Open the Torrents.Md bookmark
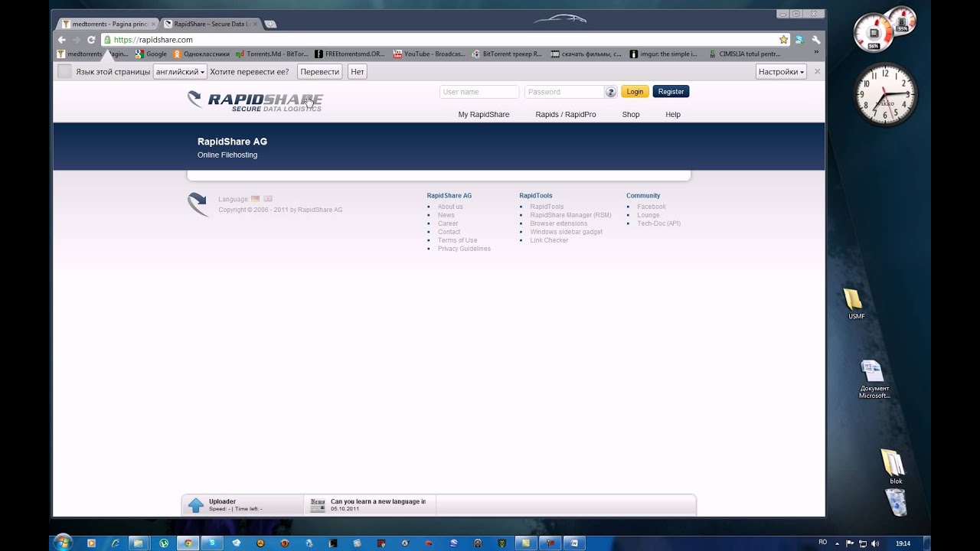This screenshot has height=551, width=980. click(x=272, y=54)
